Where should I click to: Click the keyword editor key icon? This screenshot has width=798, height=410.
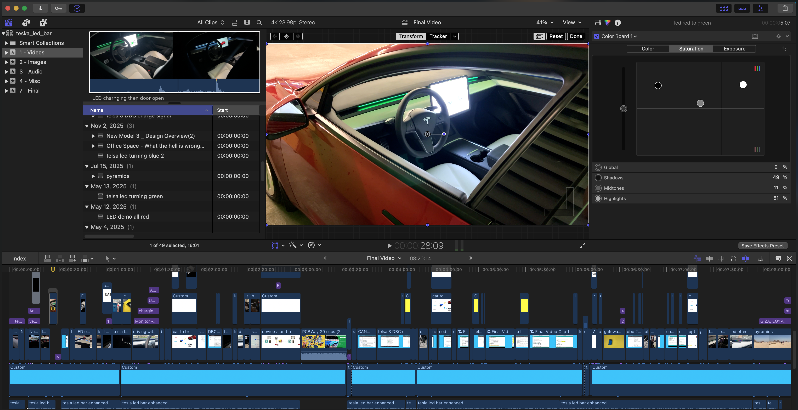pyautogui.click(x=59, y=8)
